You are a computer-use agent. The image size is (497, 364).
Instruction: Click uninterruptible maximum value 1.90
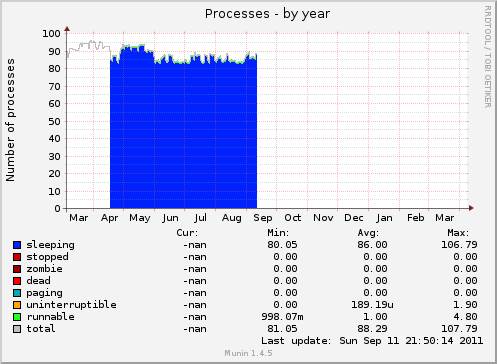click(x=465, y=305)
